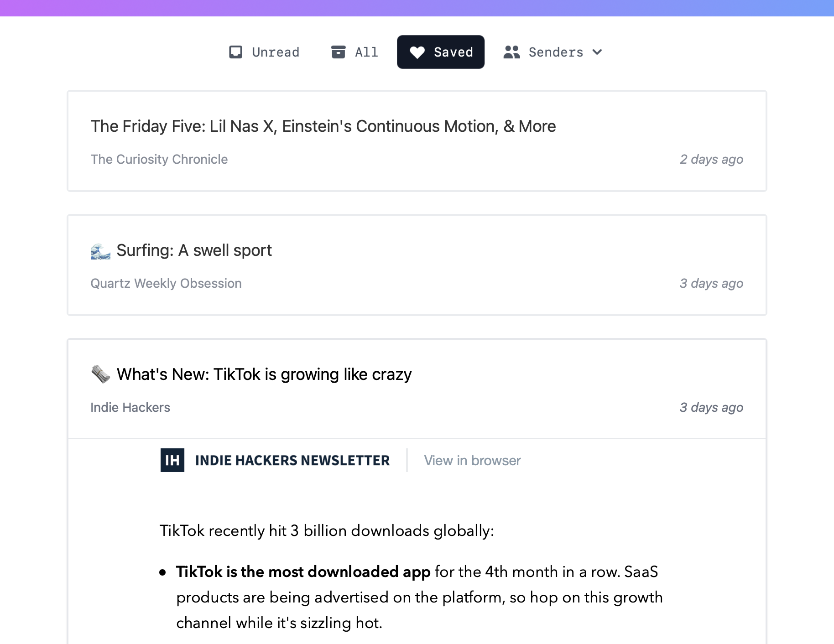Open the View in browser link
Screen dimensions: 834x644
pyautogui.click(x=472, y=461)
